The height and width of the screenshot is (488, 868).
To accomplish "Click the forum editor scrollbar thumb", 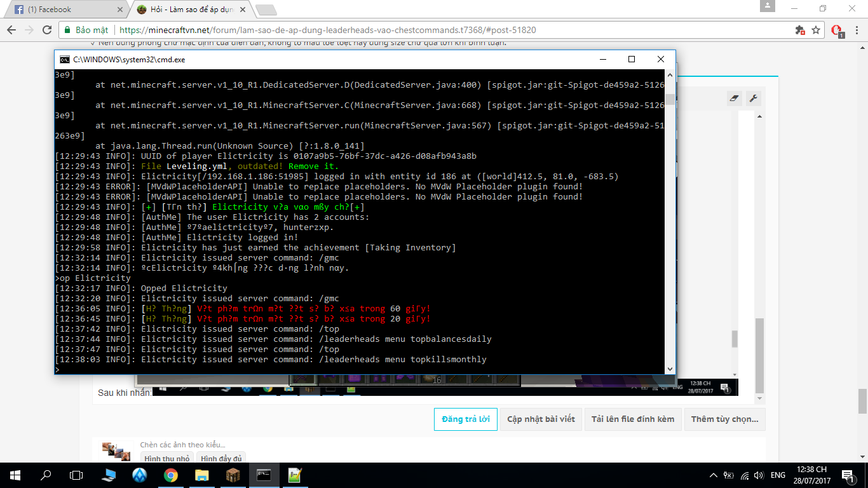I will point(759,356).
